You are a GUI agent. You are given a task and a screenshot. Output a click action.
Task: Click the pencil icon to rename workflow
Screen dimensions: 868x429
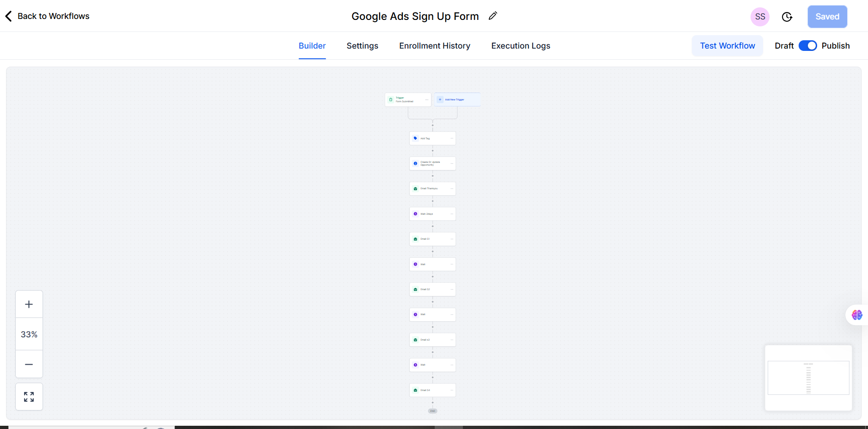coord(493,16)
